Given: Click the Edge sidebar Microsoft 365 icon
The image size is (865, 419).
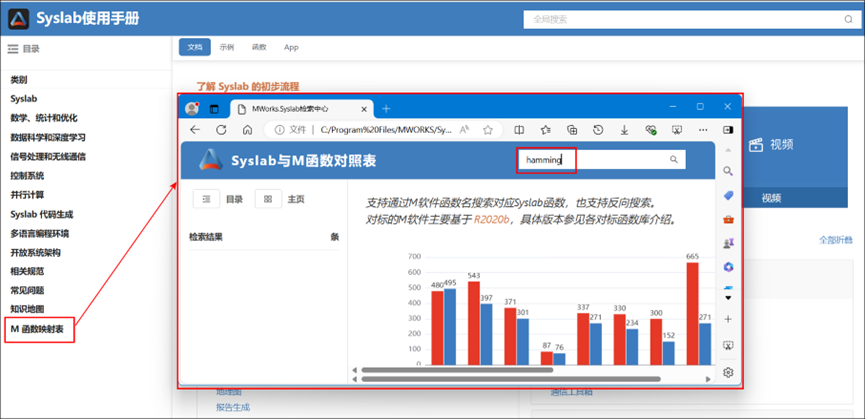Looking at the screenshot, I should (x=728, y=267).
